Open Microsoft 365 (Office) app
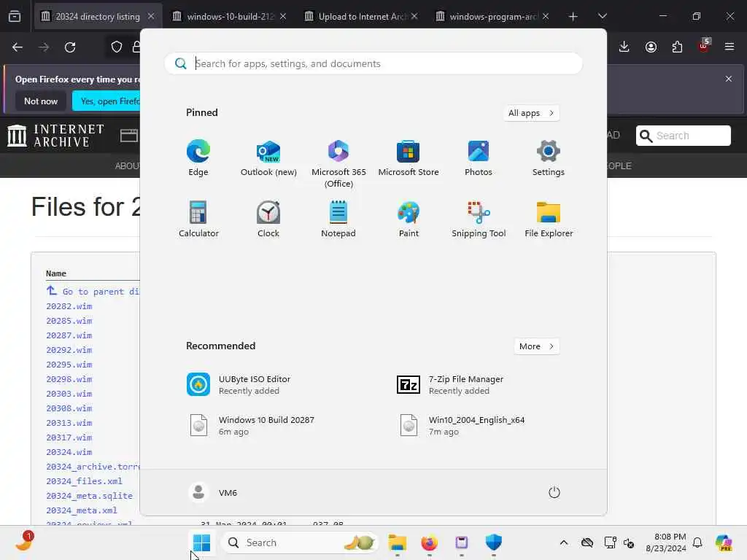The image size is (747, 560). 338,164
